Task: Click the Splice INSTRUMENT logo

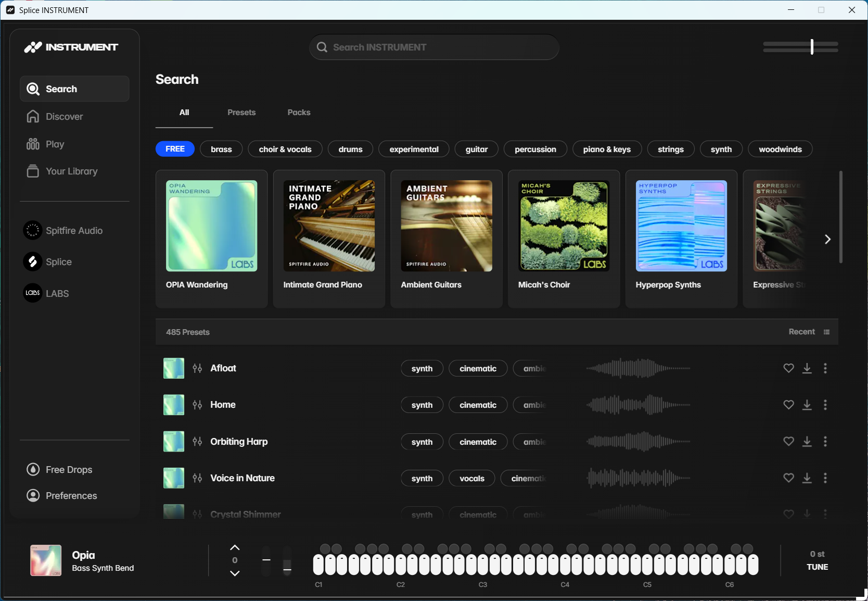Action: 71,47
